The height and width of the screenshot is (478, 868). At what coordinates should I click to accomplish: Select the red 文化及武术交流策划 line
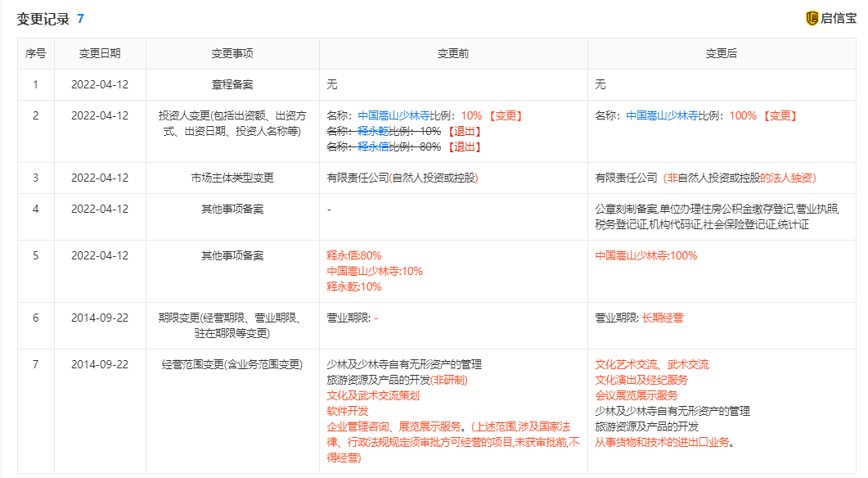click(373, 395)
